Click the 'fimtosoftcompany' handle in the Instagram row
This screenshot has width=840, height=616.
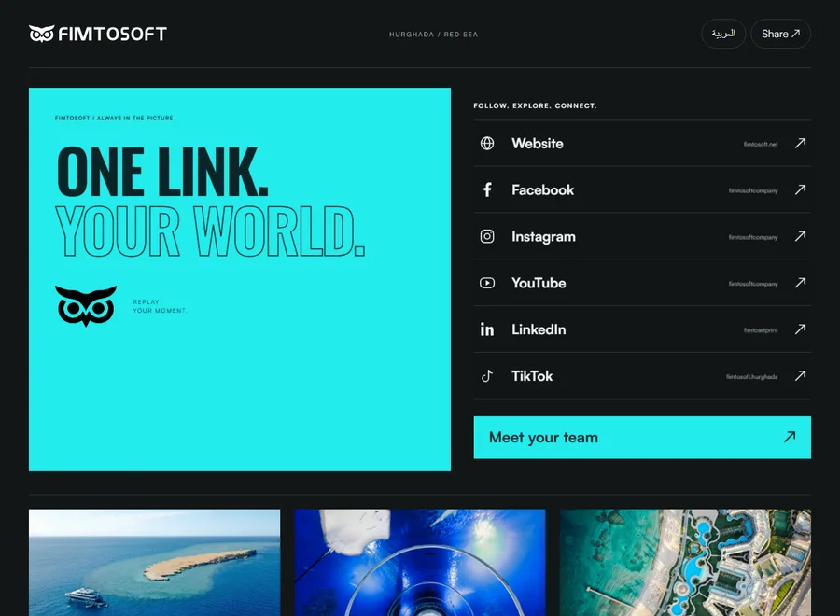752,237
